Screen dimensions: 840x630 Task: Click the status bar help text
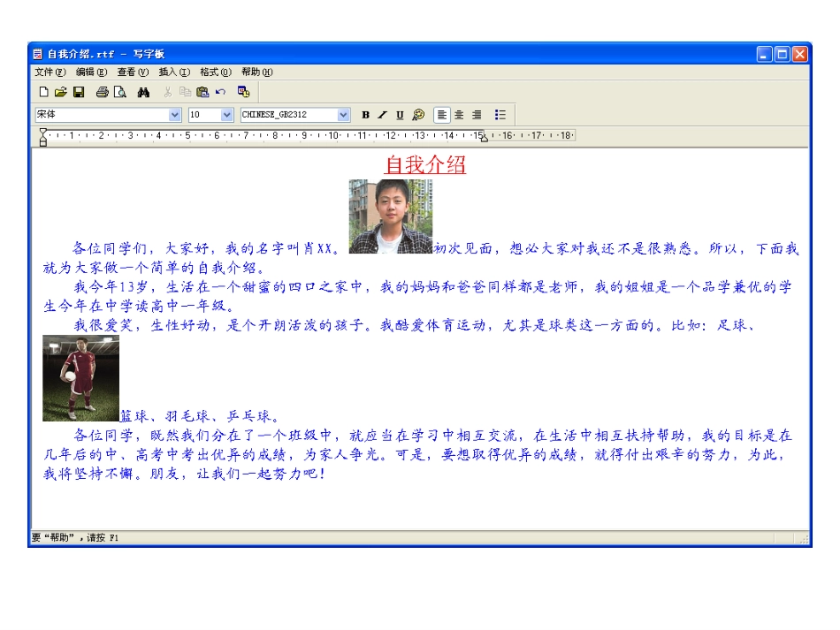[75, 537]
